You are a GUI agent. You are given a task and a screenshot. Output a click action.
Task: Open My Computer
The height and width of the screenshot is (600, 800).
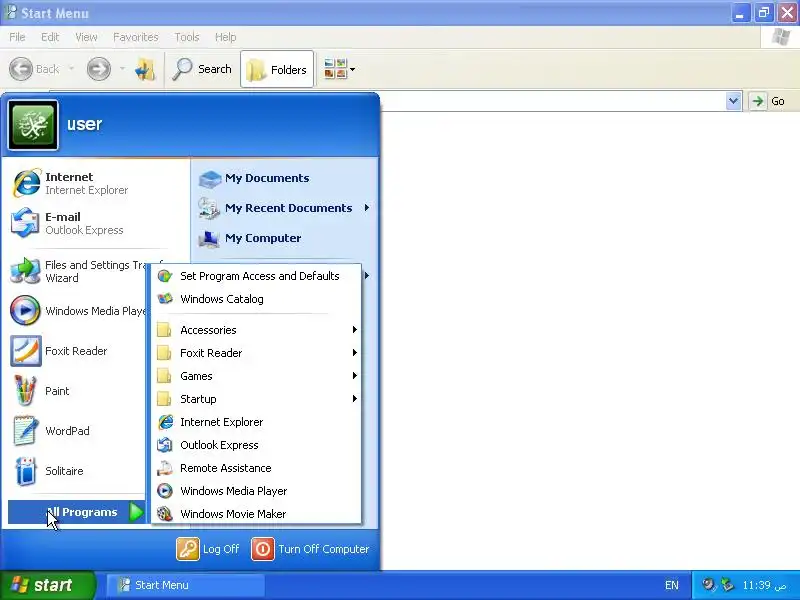coord(249,238)
